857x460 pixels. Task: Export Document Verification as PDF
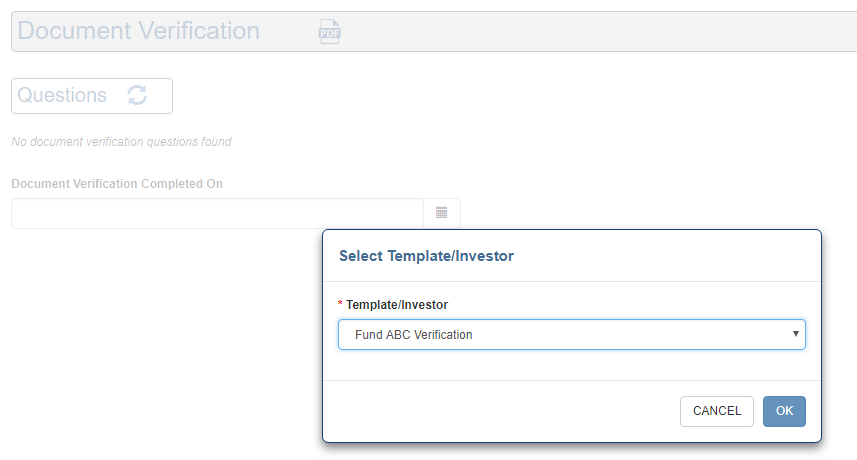point(329,31)
